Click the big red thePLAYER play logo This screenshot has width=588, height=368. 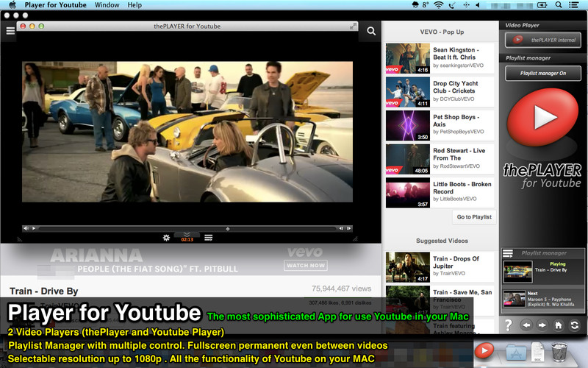click(x=542, y=118)
